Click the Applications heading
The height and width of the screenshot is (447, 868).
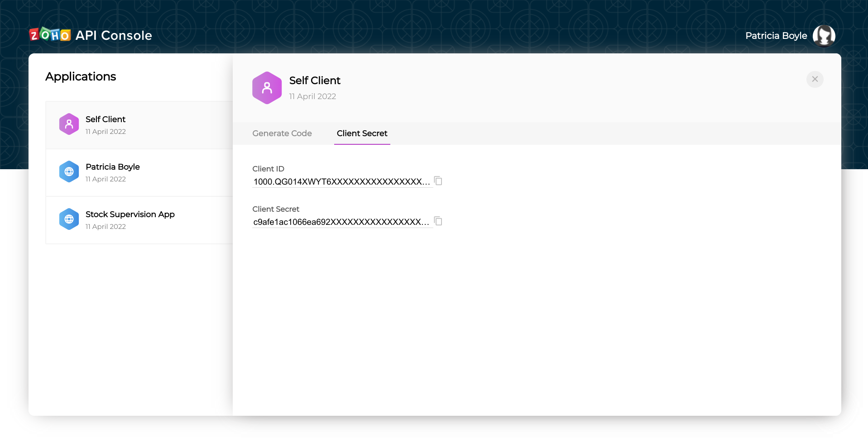point(81,76)
